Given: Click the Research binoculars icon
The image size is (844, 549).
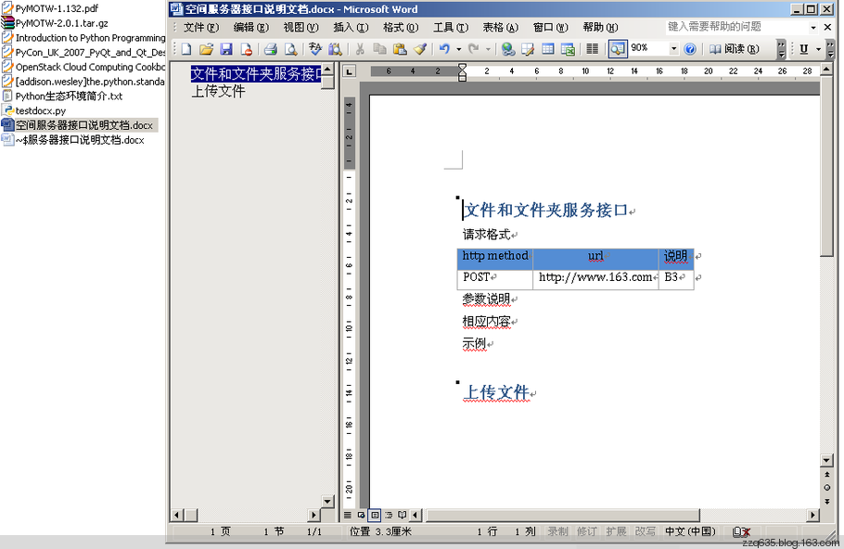Looking at the screenshot, I should click(x=335, y=50).
